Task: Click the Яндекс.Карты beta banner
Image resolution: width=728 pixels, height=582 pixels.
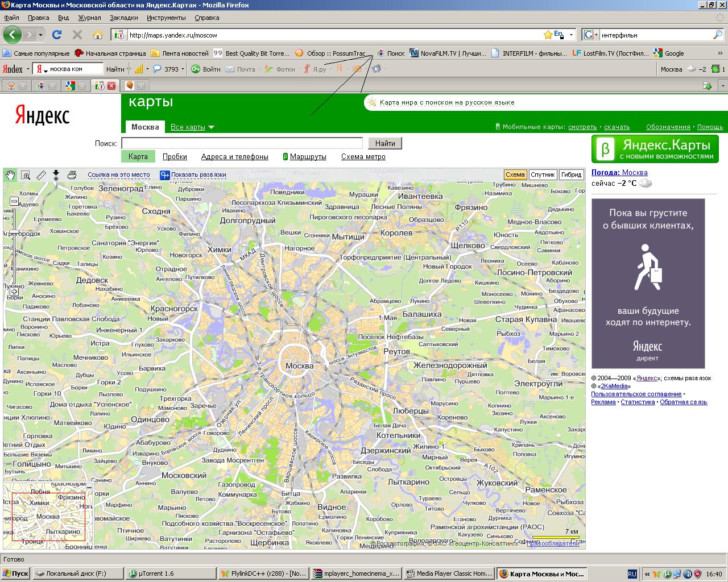Action: [x=655, y=149]
